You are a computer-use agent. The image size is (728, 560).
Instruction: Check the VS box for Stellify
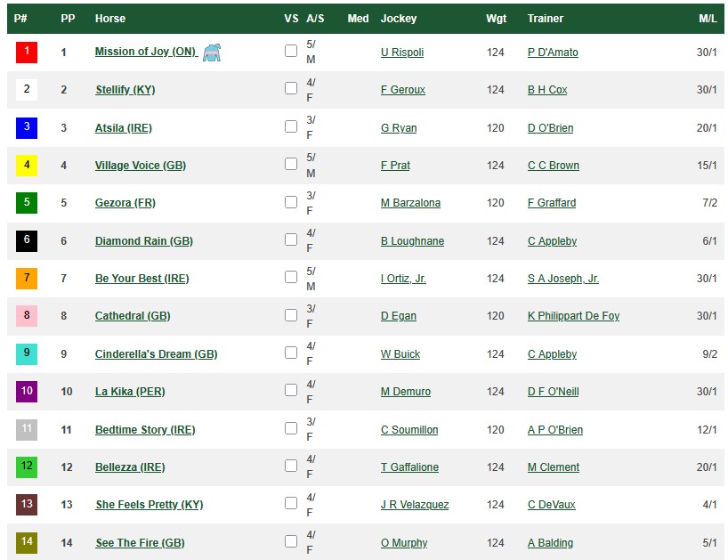pos(291,88)
